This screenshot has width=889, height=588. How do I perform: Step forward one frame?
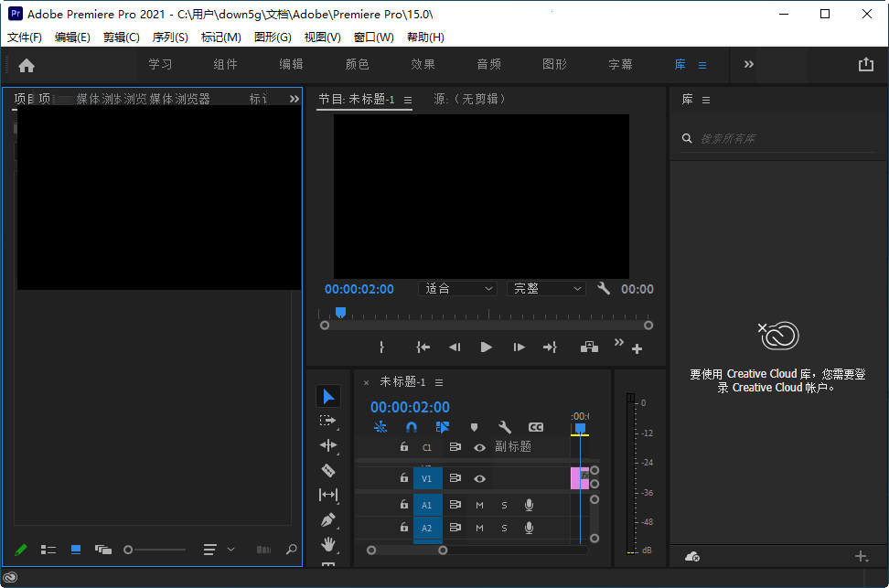[x=519, y=347]
